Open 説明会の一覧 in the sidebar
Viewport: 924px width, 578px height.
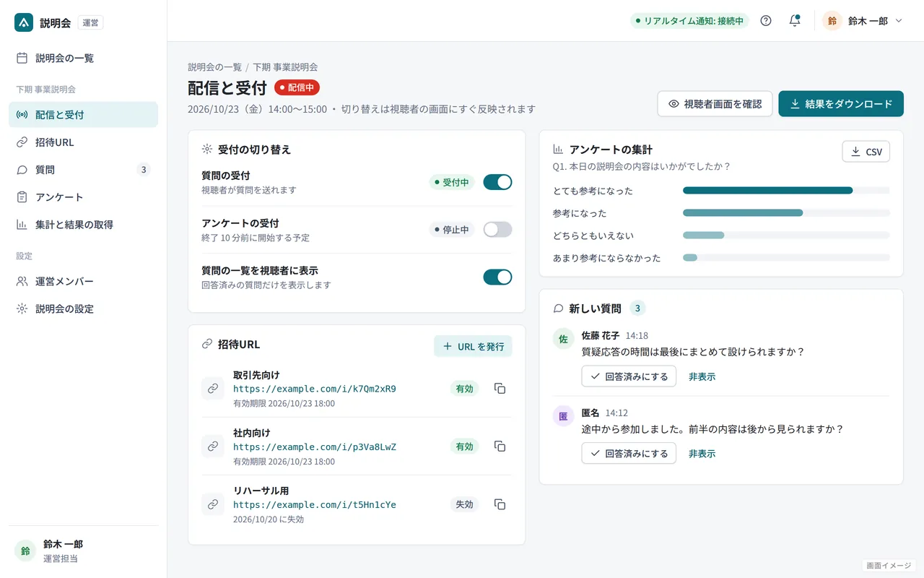83,58
